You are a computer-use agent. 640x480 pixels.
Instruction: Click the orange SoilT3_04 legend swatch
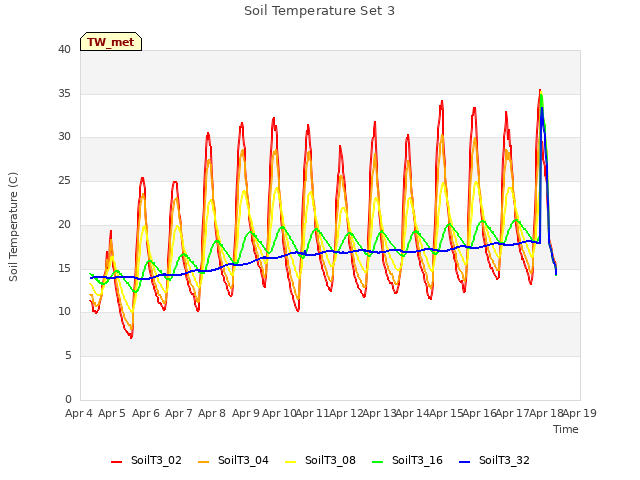[x=203, y=462]
